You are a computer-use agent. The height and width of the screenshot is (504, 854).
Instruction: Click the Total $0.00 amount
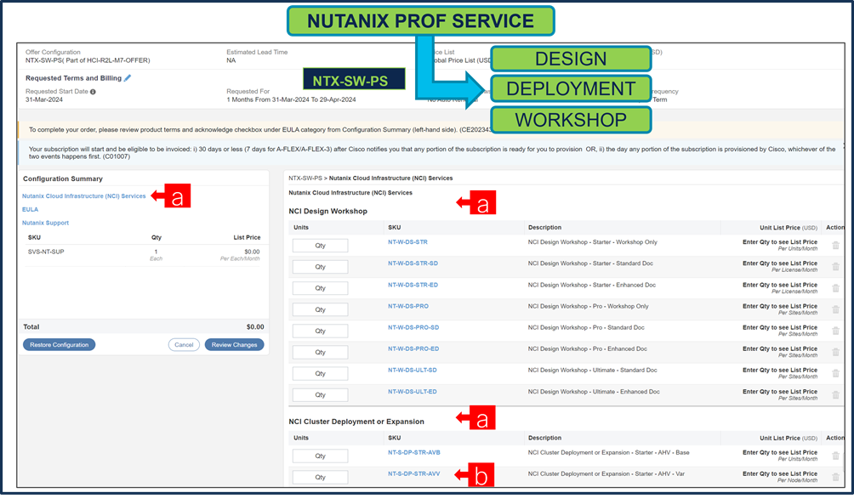click(255, 326)
